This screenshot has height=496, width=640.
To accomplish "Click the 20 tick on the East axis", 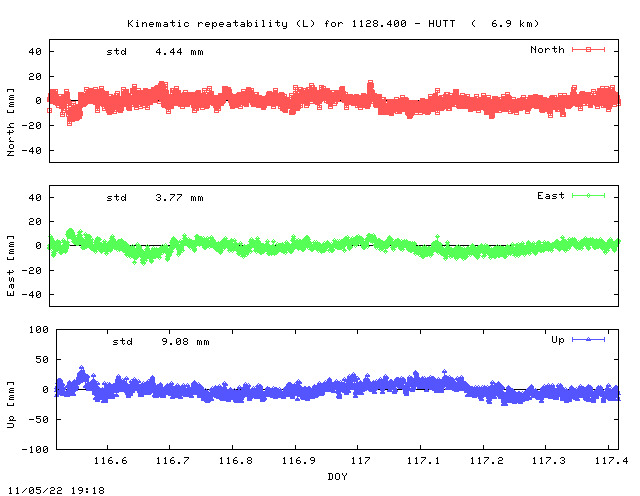I will (35, 222).
